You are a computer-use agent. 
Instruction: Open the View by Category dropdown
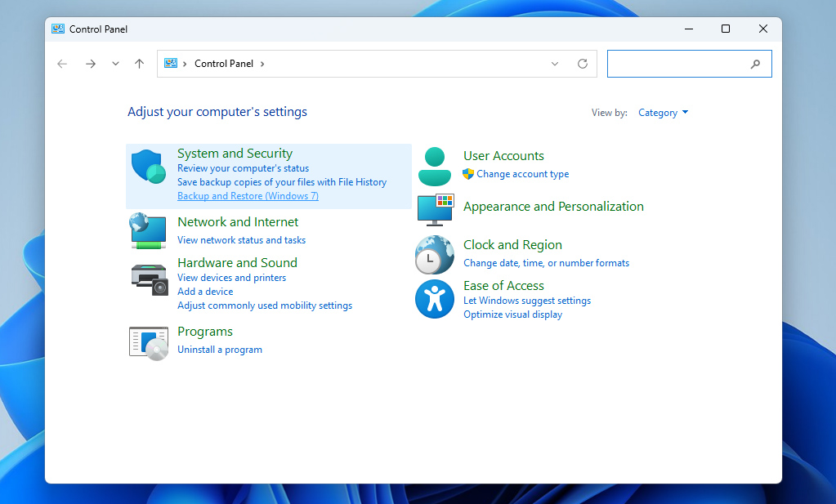click(664, 113)
